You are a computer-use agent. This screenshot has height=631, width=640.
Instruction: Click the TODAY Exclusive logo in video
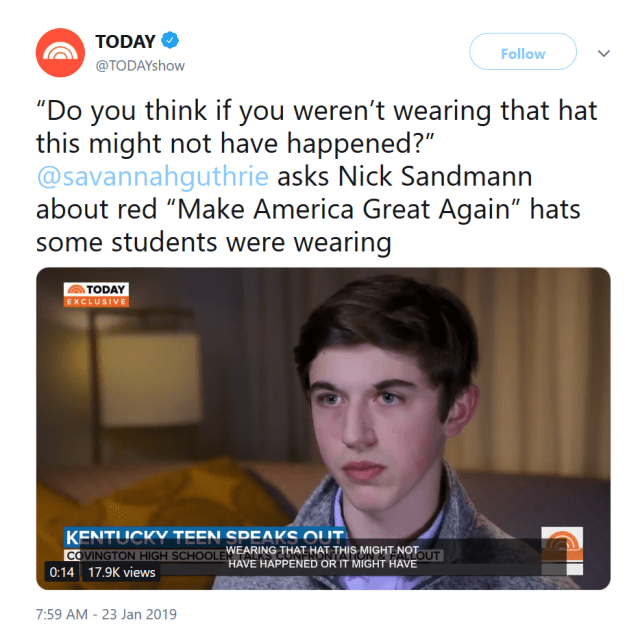pos(96,294)
